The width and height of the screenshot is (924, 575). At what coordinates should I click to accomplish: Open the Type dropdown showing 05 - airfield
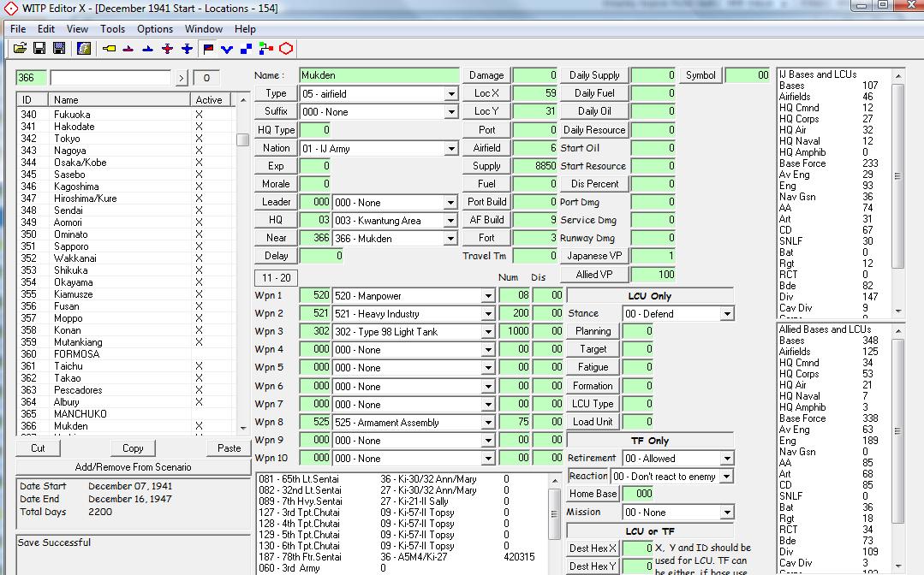pyautogui.click(x=451, y=94)
